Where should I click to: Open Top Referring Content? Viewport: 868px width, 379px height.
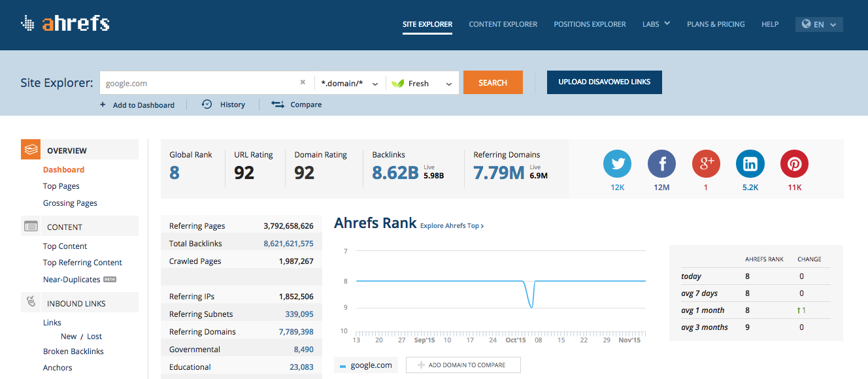(x=82, y=263)
